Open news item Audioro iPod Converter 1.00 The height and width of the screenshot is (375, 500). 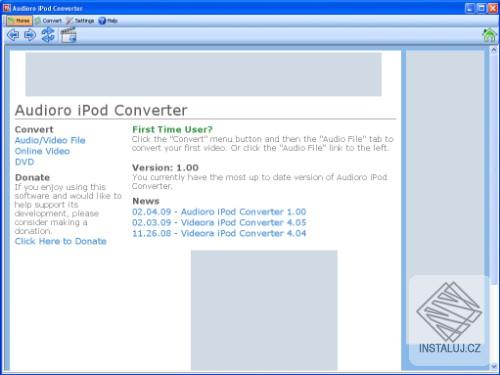tap(219, 212)
